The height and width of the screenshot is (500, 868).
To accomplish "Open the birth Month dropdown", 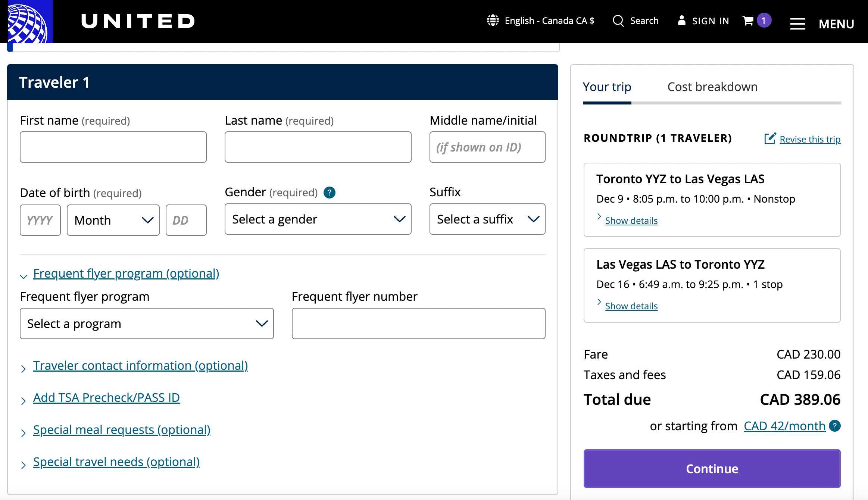I will click(x=113, y=220).
